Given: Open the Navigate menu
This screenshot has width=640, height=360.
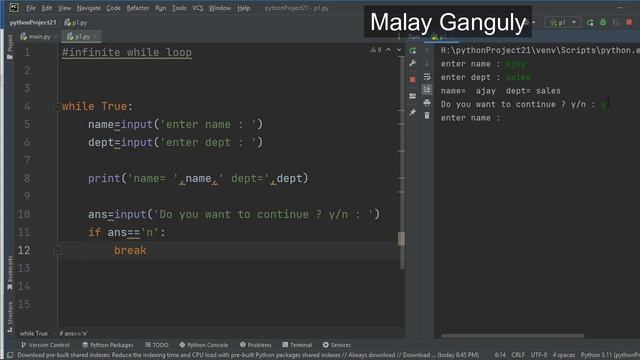Looking at the screenshot, I should (89, 8).
